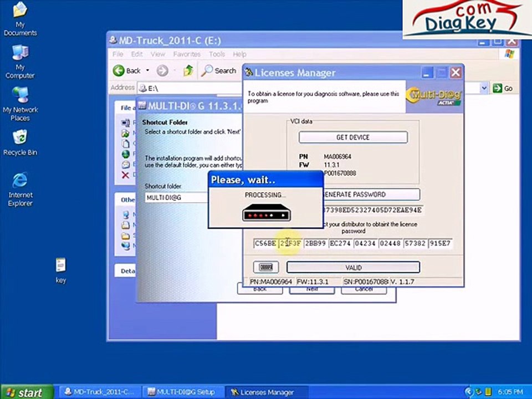Viewport: 532px width, 399px height.
Task: Open the View menu in Explorer
Action: pos(158,54)
